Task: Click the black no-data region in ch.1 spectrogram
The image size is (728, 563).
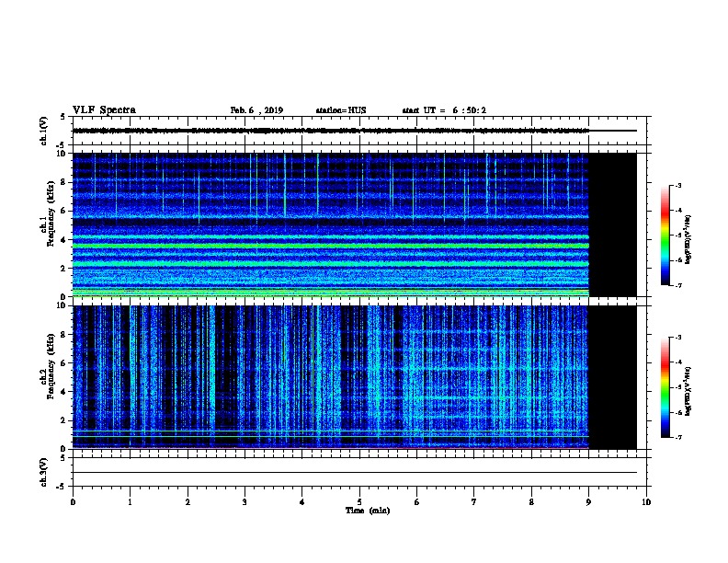Action: 612,224
